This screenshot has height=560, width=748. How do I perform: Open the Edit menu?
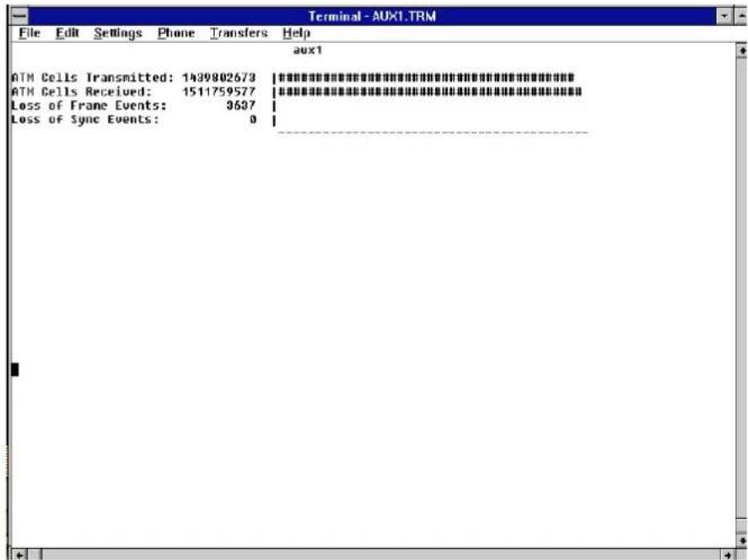pyautogui.click(x=67, y=33)
